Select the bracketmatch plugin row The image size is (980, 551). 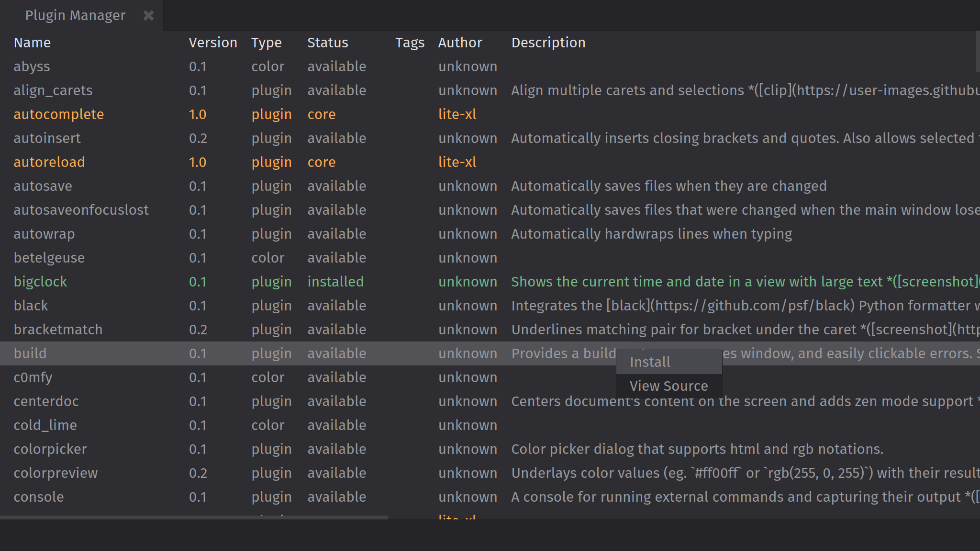[x=490, y=330]
